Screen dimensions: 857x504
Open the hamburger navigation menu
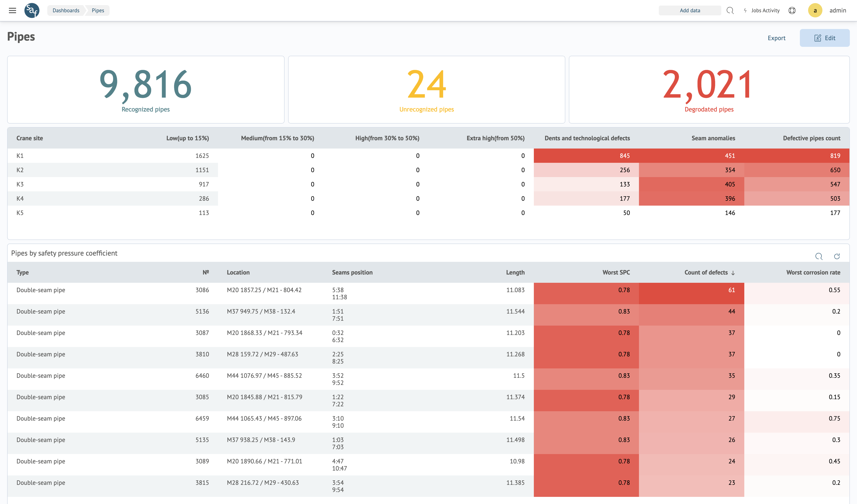pos(12,10)
